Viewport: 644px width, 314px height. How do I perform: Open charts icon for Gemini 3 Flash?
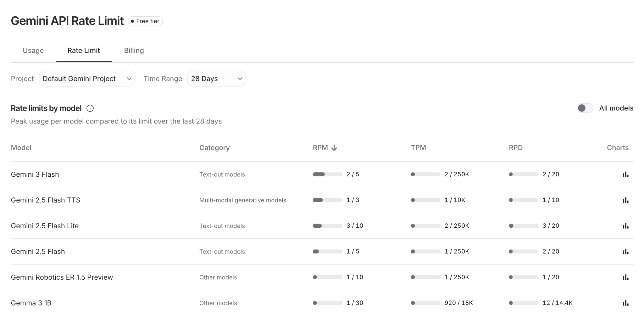point(625,174)
